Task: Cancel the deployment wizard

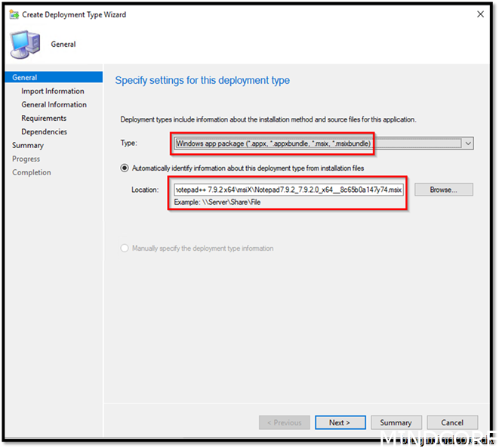Action: point(452,422)
